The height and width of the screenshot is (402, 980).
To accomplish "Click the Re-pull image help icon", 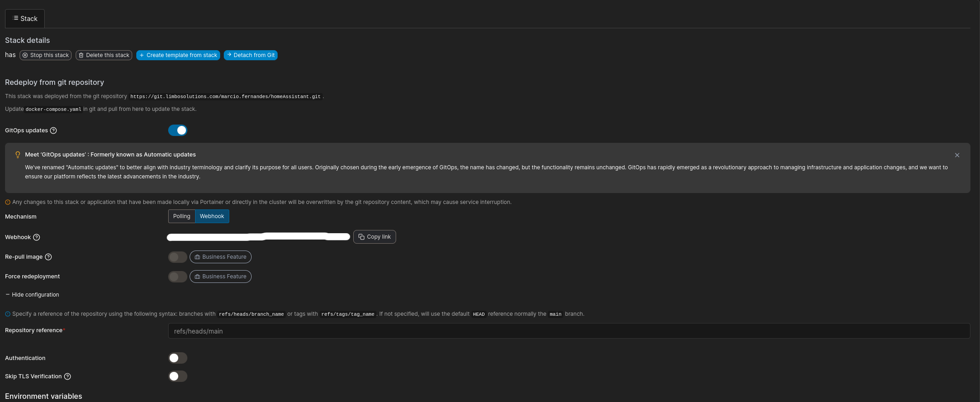I will 48,257.
